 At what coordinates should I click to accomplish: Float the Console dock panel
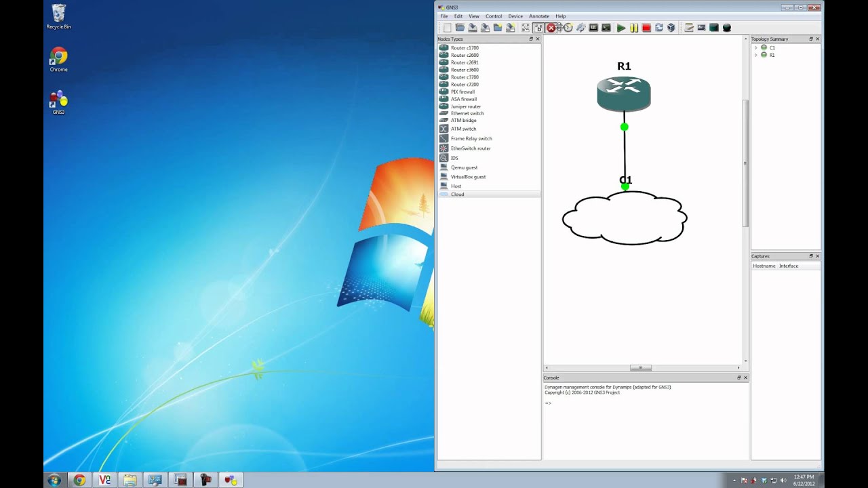739,378
